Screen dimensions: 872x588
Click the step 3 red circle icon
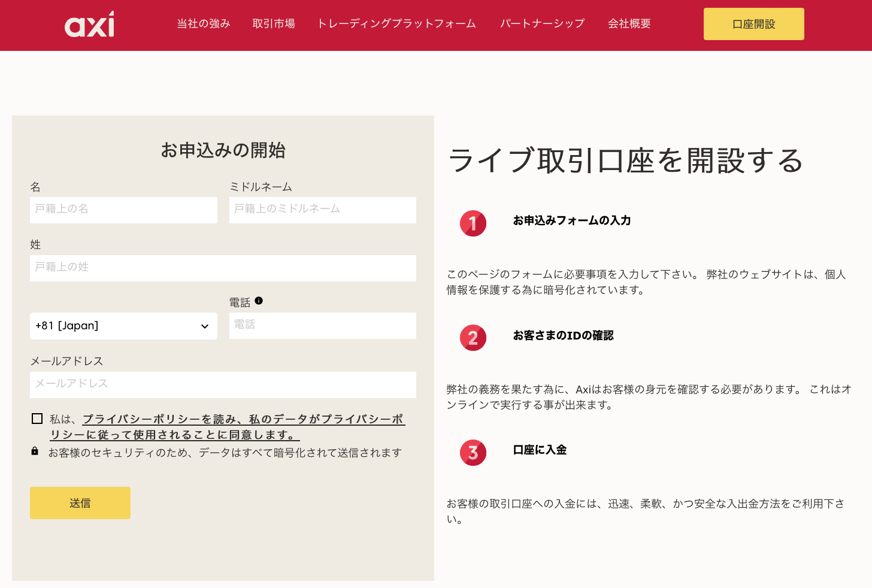(x=473, y=453)
